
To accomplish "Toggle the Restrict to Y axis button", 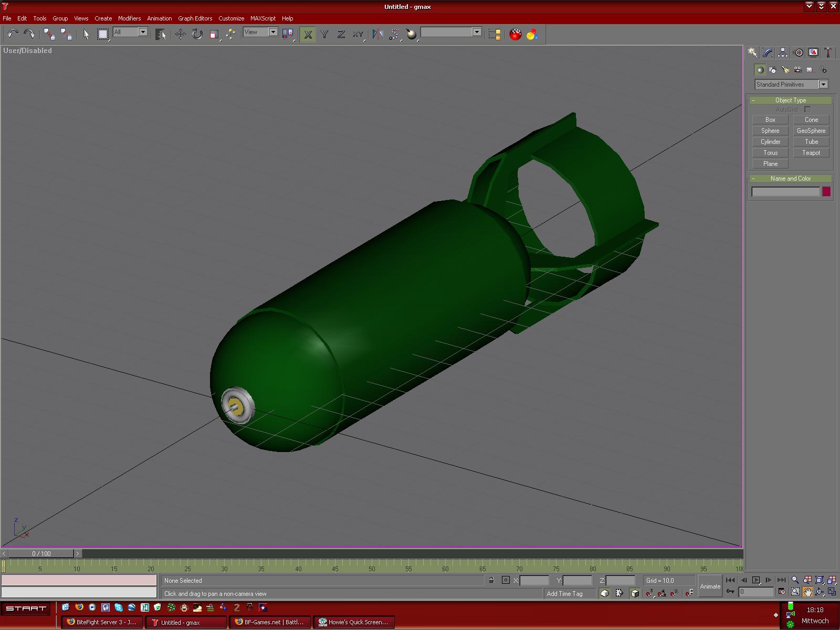I will click(324, 34).
